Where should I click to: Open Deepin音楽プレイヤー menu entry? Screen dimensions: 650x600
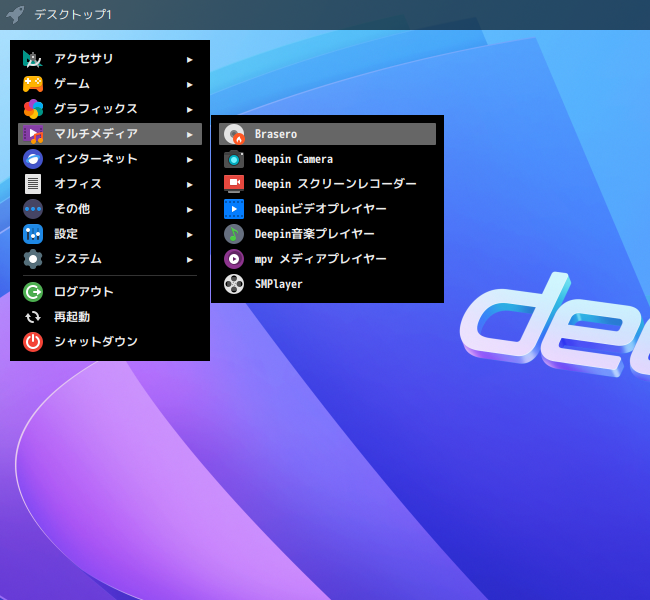click(x=327, y=234)
